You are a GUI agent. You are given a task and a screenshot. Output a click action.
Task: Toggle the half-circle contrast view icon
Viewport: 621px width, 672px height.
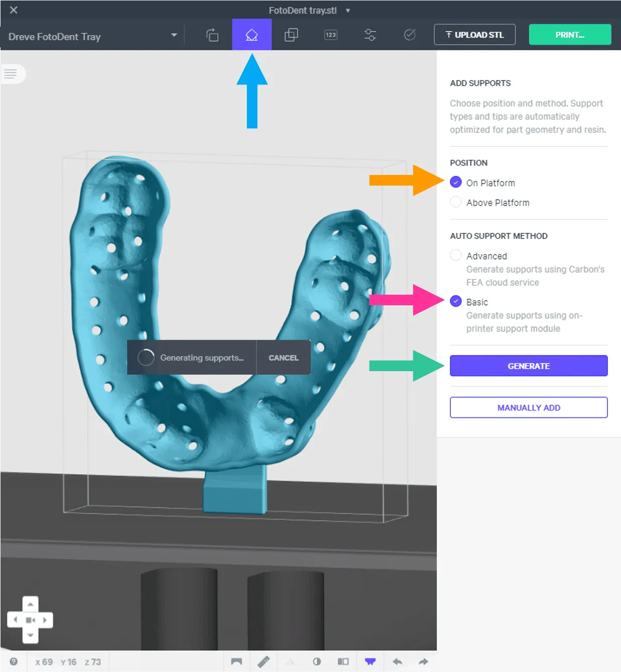[317, 661]
